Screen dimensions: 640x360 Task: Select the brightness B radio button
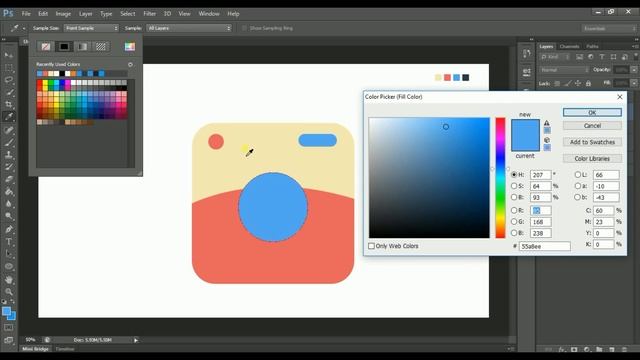(x=514, y=197)
